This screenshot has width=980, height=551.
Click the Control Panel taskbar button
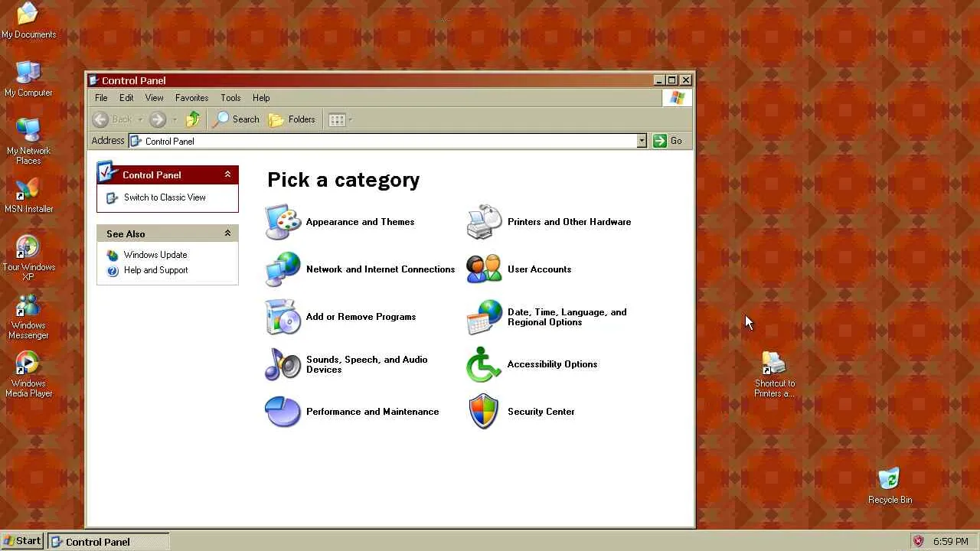[x=108, y=542]
